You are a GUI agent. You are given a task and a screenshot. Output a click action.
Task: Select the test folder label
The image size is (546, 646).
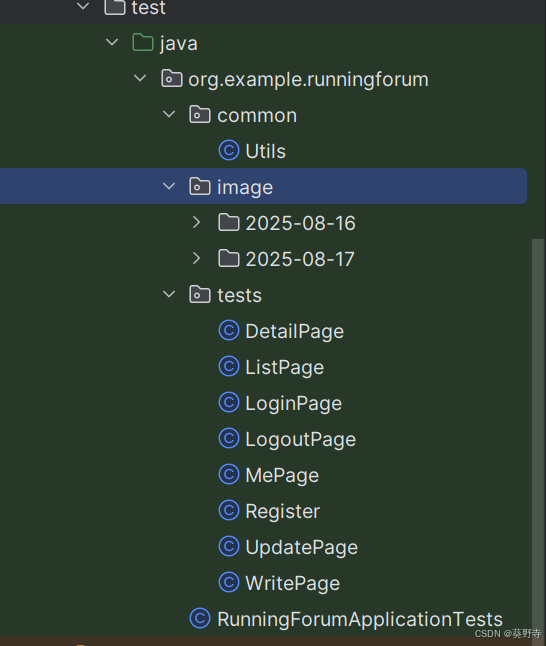(x=148, y=7)
